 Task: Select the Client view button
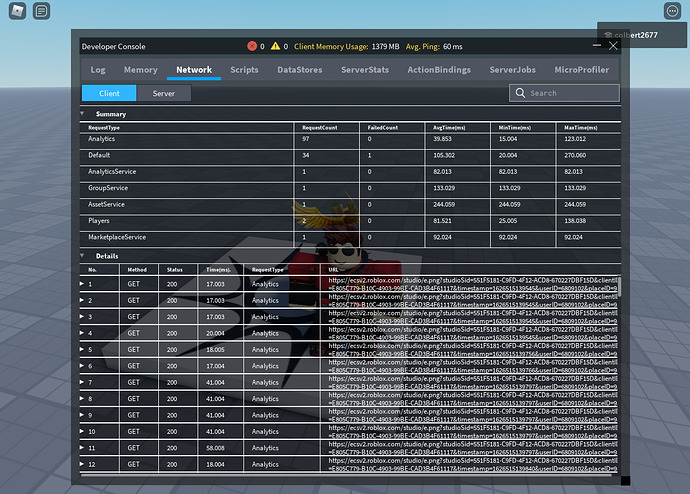[x=109, y=93]
